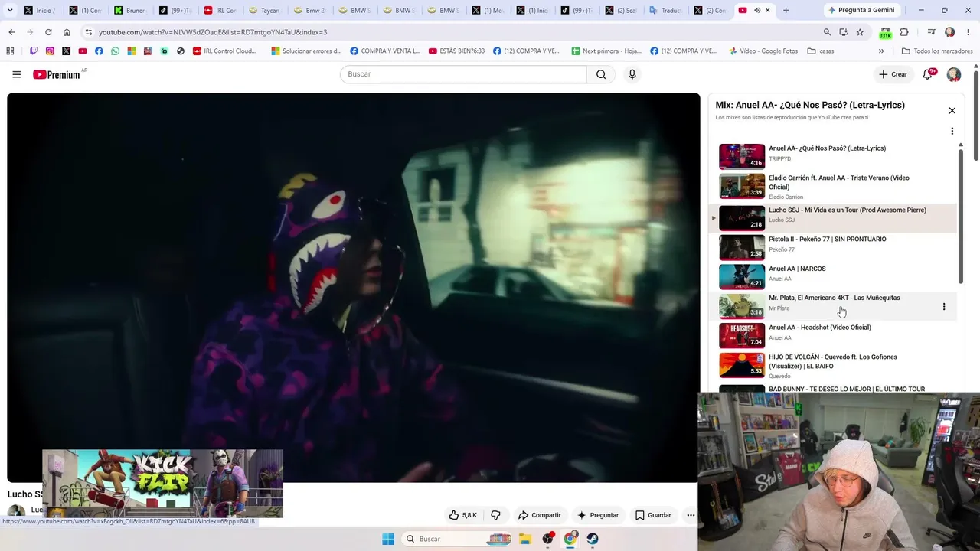Open the YouTube account avatar menu
The image size is (980, 551).
(954, 74)
